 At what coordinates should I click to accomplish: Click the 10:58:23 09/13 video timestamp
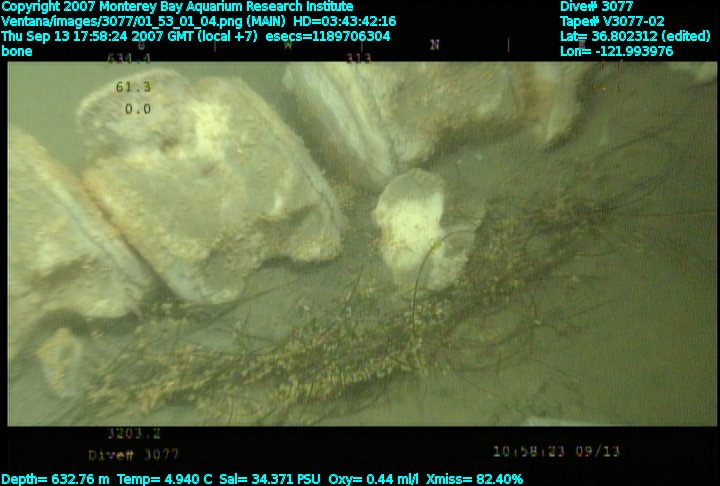(557, 452)
